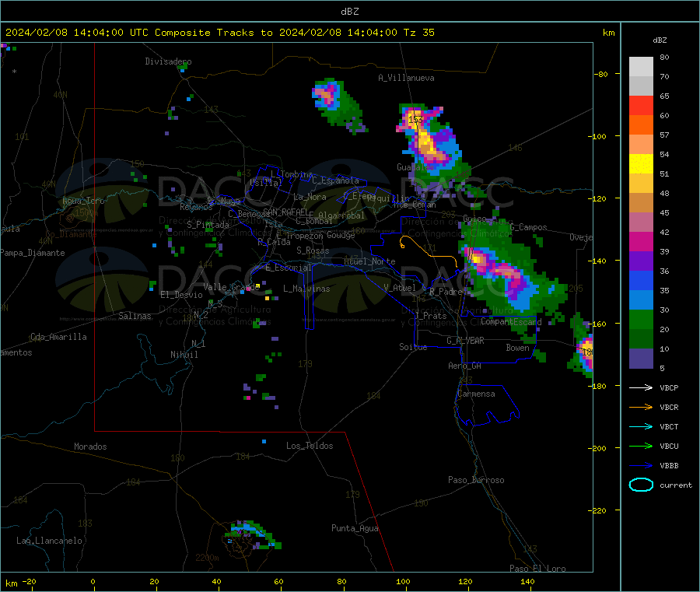Click the 'VBCT' legend label
The width and height of the screenshot is (700, 592).
[669, 427]
